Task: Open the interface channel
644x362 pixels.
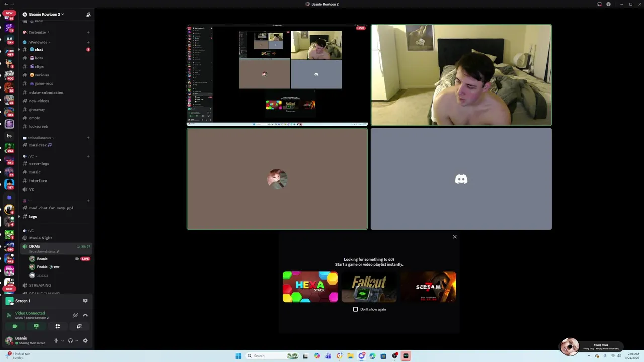Action: pyautogui.click(x=55, y=180)
